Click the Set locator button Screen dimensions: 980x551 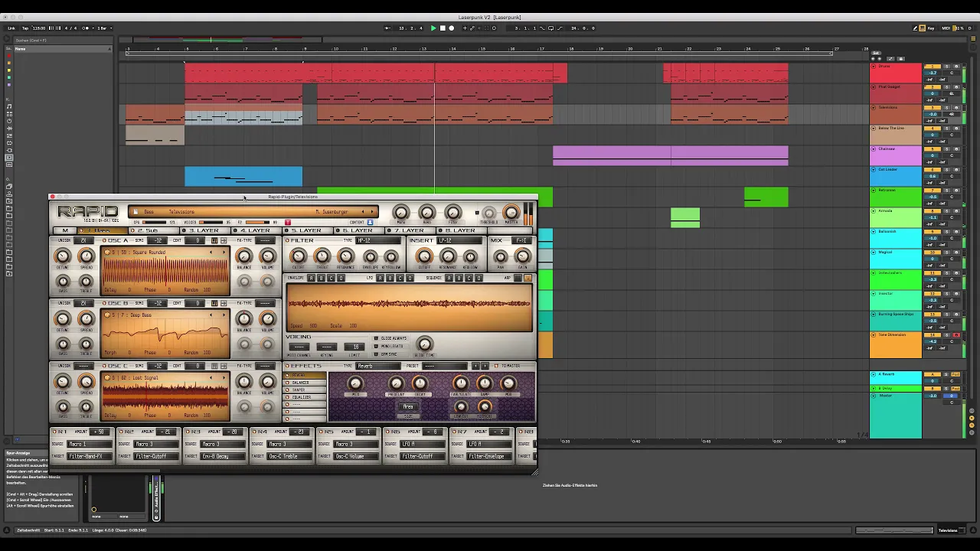pyautogui.click(x=877, y=54)
